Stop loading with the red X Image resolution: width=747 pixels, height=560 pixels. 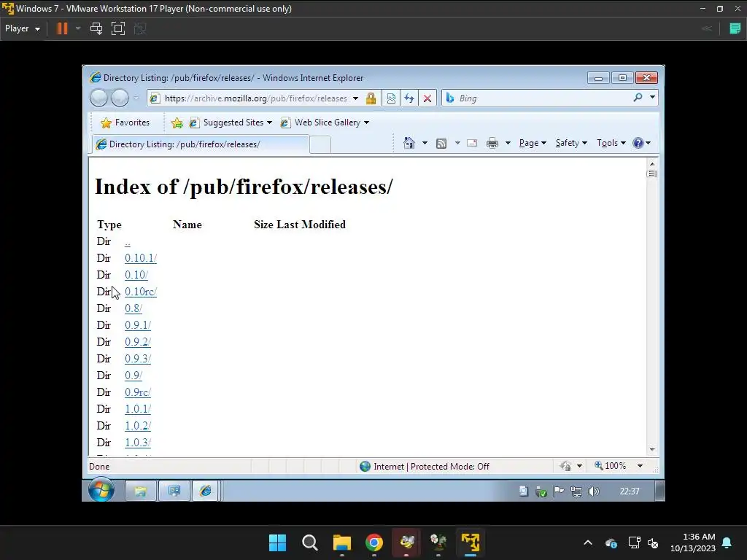pos(427,98)
